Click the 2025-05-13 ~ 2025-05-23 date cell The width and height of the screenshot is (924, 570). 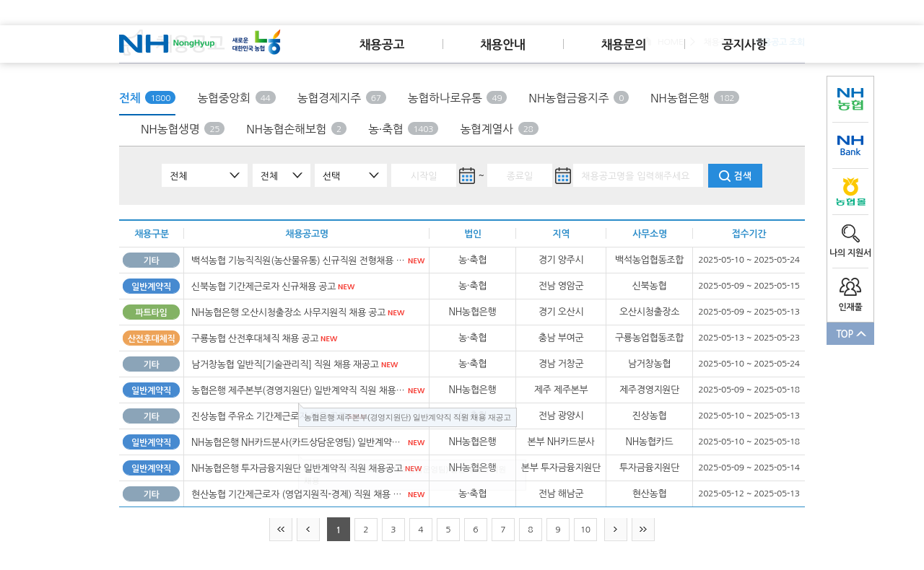749,338
